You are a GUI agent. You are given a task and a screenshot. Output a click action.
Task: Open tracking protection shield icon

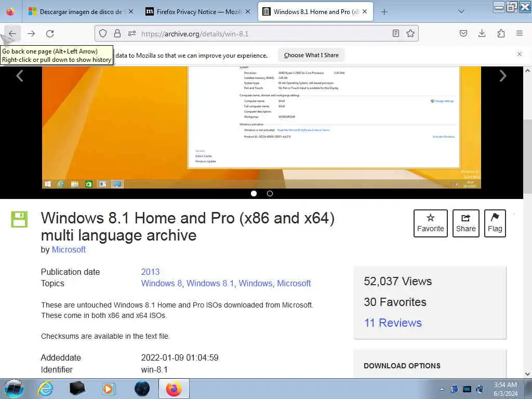(103, 34)
